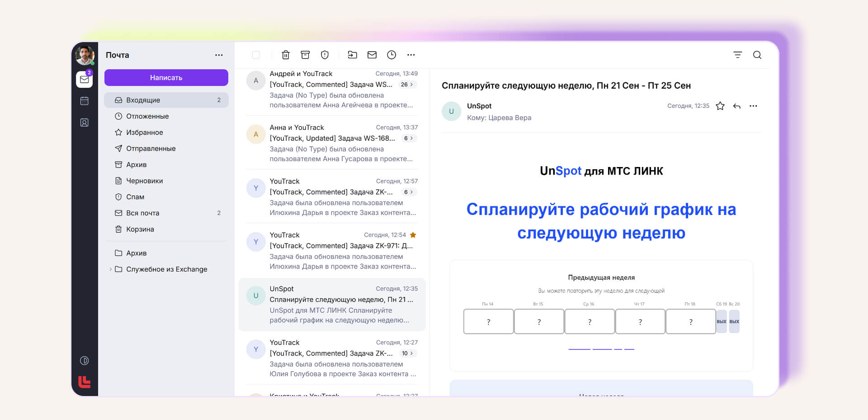Image resolution: width=868 pixels, height=420 pixels.
Task: Click the Mark as spam shield icon
Action: point(325,55)
